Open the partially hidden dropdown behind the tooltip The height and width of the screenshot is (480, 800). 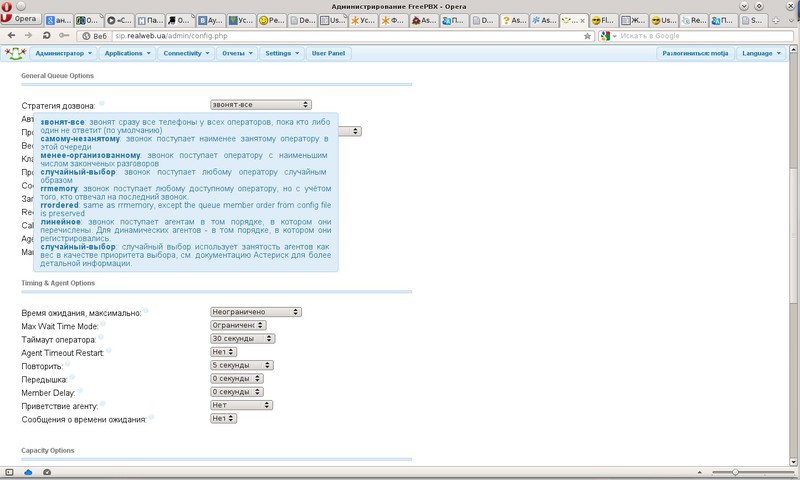(350, 131)
